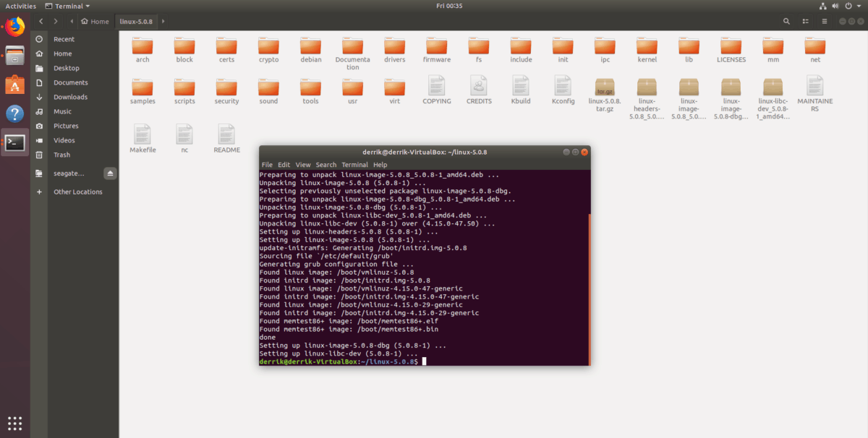The width and height of the screenshot is (868, 438).
Task: Switch to list view in Nautilus
Action: click(x=805, y=22)
